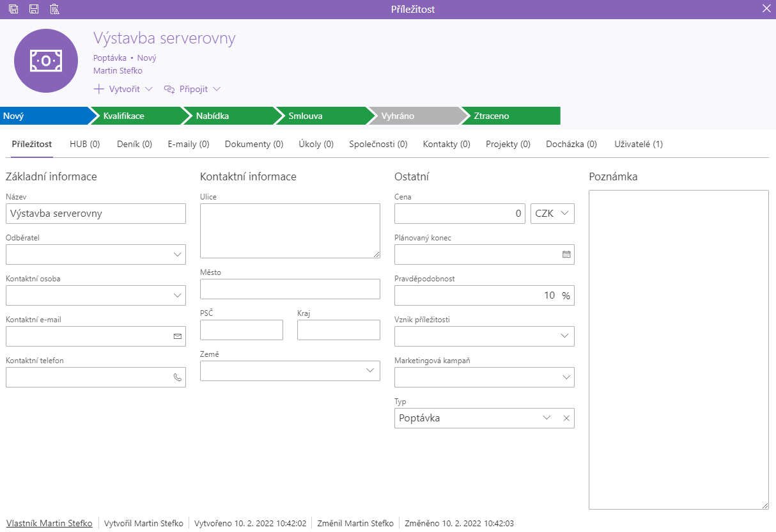
Task: Switch to the Deník (0) tab
Action: [x=135, y=145]
